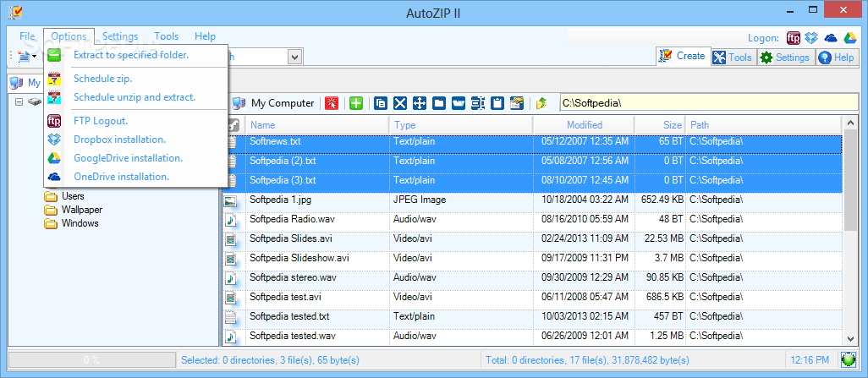Switch to the Create tab
868x378 pixels.
(x=684, y=56)
